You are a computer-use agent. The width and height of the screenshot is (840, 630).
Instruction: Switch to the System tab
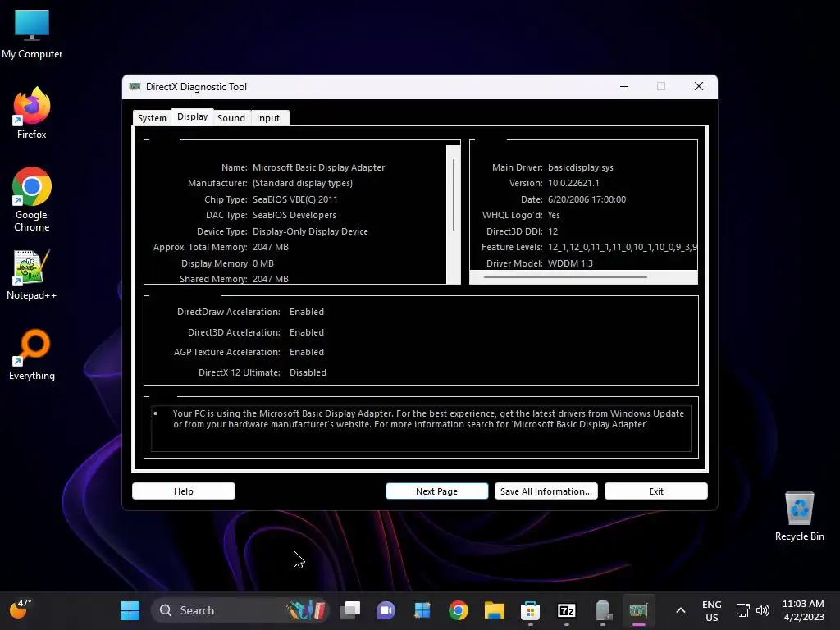click(152, 118)
